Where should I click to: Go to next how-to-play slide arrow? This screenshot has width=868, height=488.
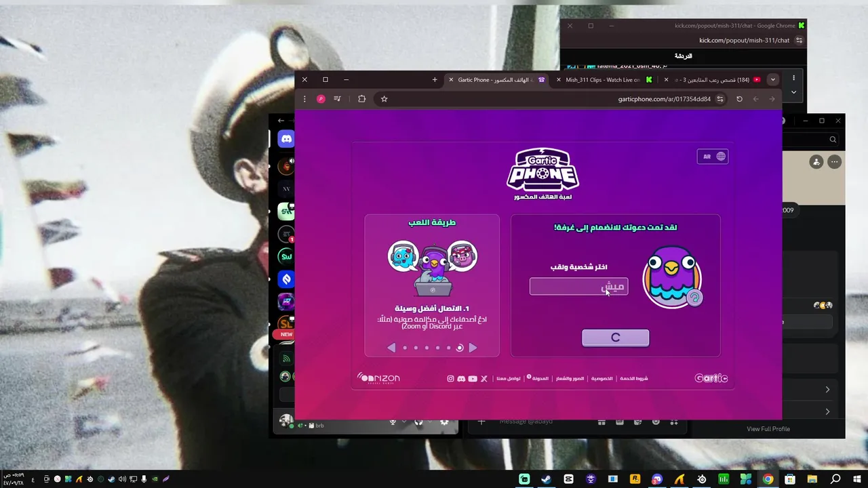pos(473,348)
